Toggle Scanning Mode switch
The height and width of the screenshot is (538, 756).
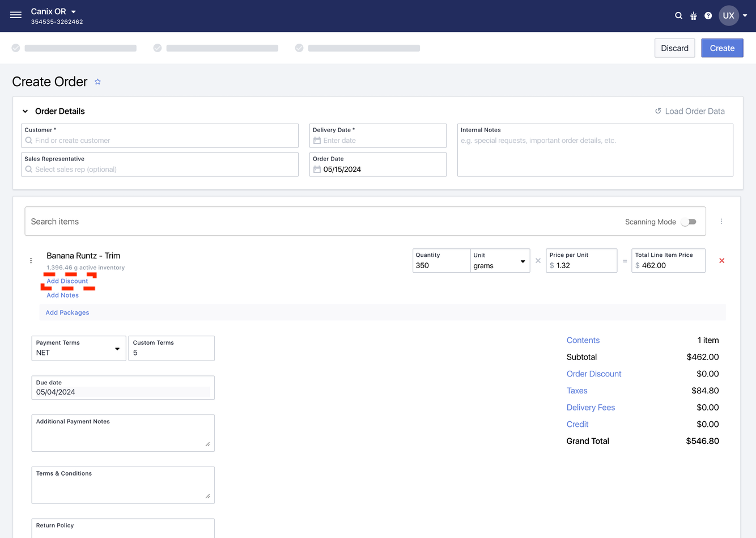point(689,222)
